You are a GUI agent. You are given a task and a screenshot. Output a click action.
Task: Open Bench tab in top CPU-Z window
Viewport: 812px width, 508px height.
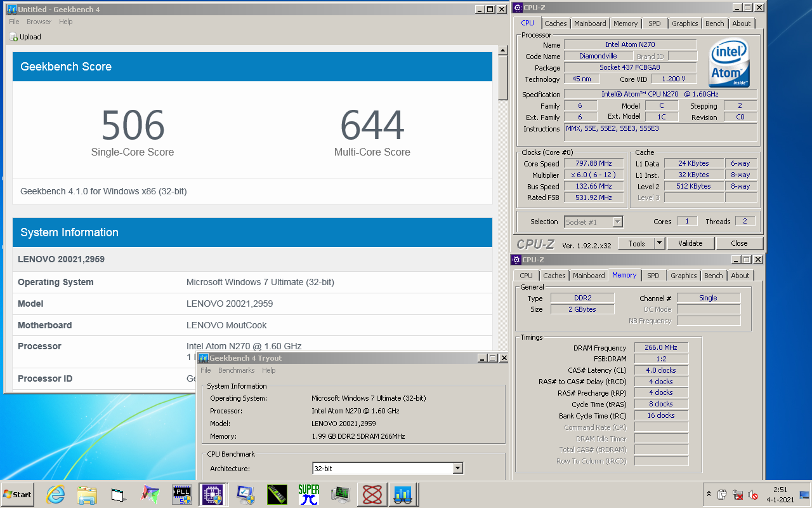point(715,23)
